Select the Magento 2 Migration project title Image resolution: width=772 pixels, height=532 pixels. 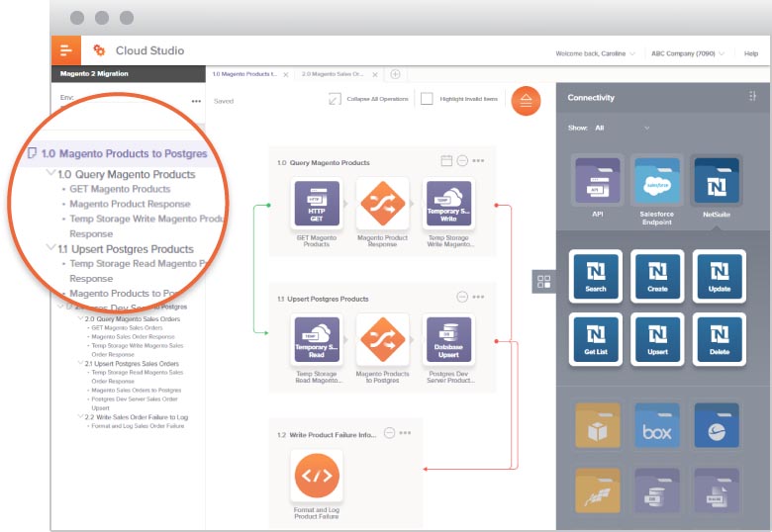click(94, 74)
